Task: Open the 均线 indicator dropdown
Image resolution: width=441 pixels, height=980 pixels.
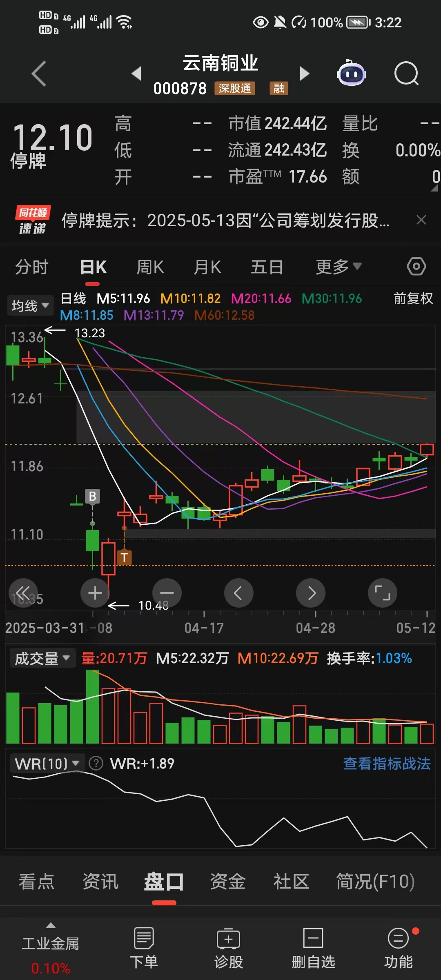Action: click(x=30, y=305)
